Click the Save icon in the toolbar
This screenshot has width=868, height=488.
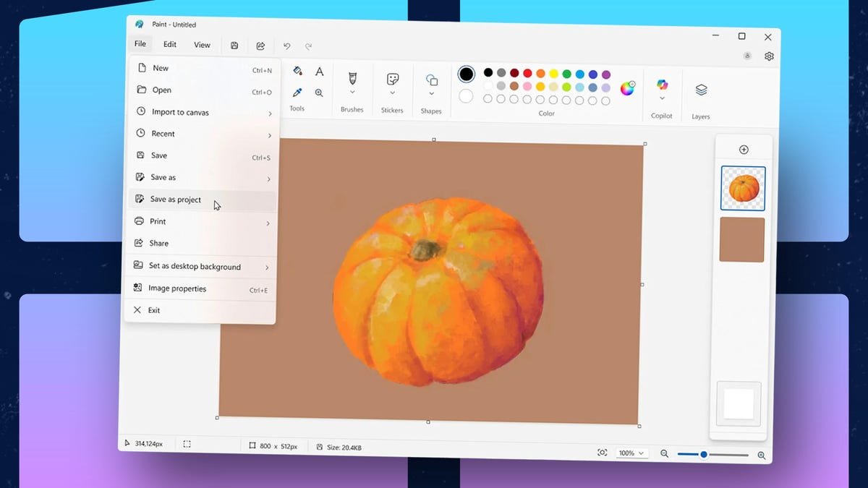click(x=234, y=45)
